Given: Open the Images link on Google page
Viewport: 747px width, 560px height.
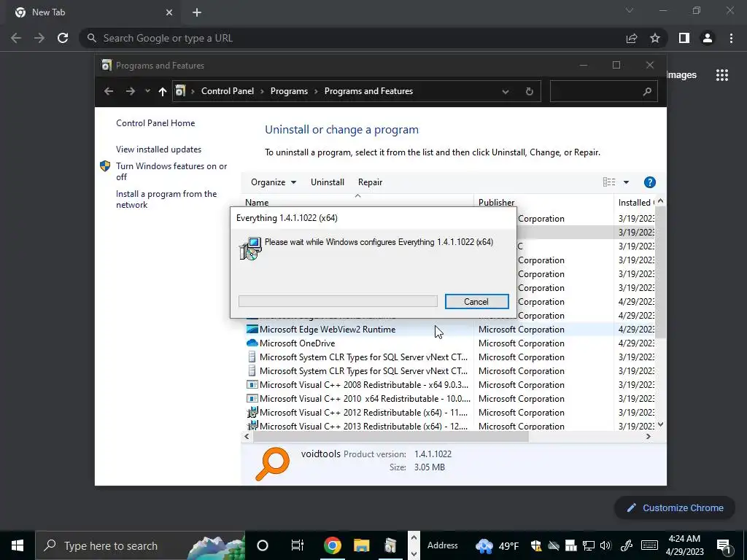Looking at the screenshot, I should click(x=681, y=75).
